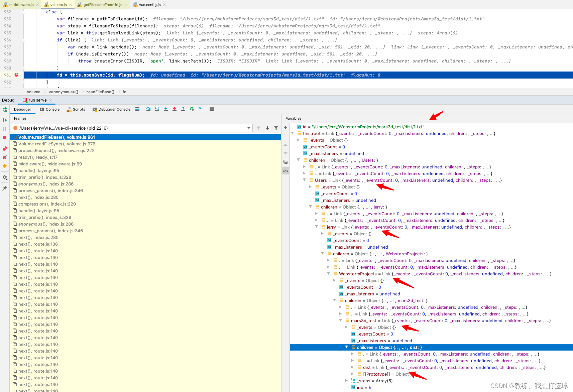Open the Console tab in debugger
573x392 pixels.
tap(49, 109)
